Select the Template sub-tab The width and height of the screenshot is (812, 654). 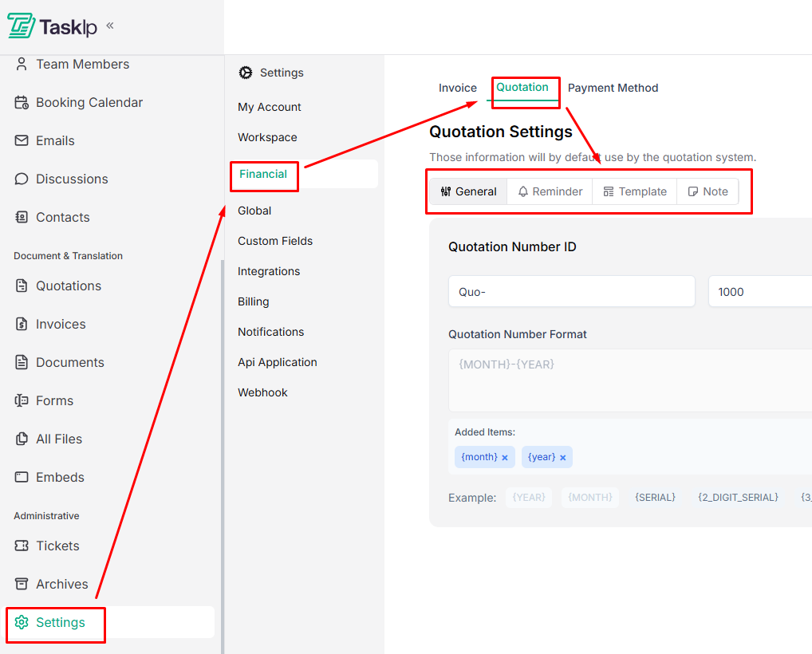coord(634,191)
